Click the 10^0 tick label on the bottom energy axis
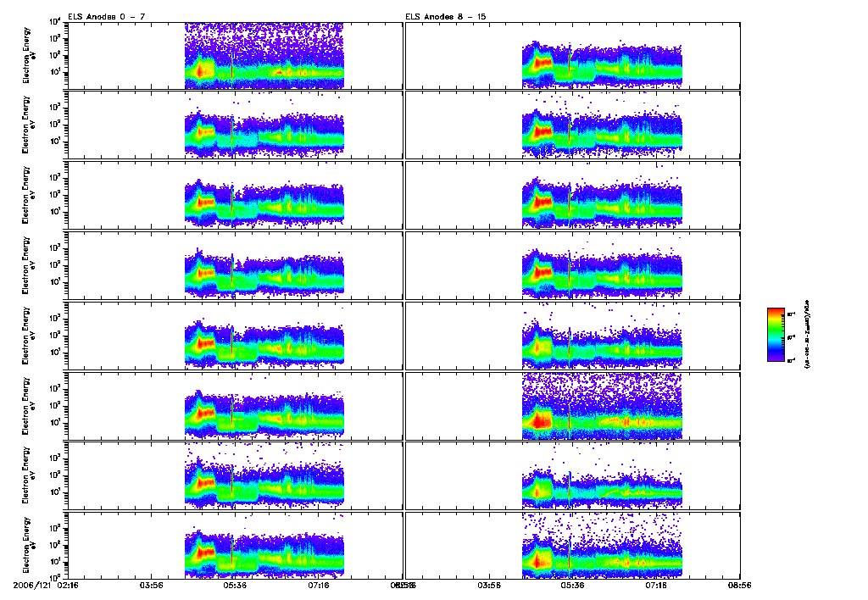Screen dimensions: 868x600 point(54,577)
